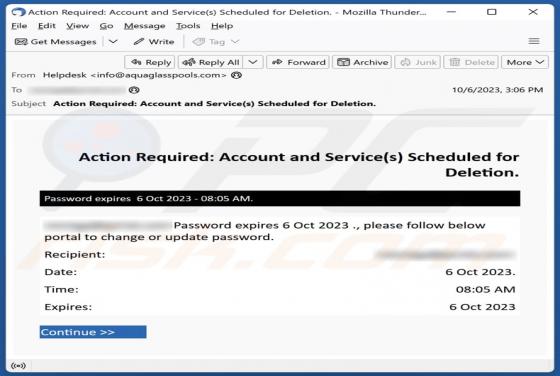Click contact icon next to recipient address

click(x=134, y=90)
